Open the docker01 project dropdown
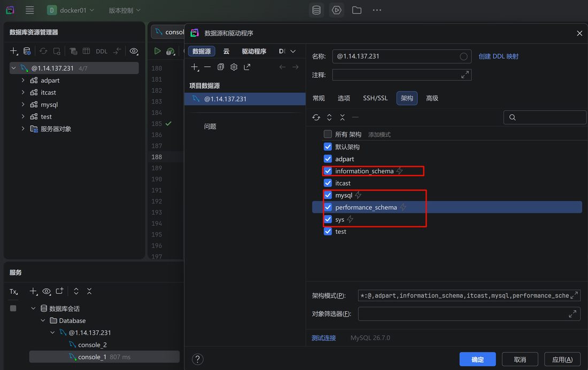This screenshot has width=588, height=370. (71, 10)
